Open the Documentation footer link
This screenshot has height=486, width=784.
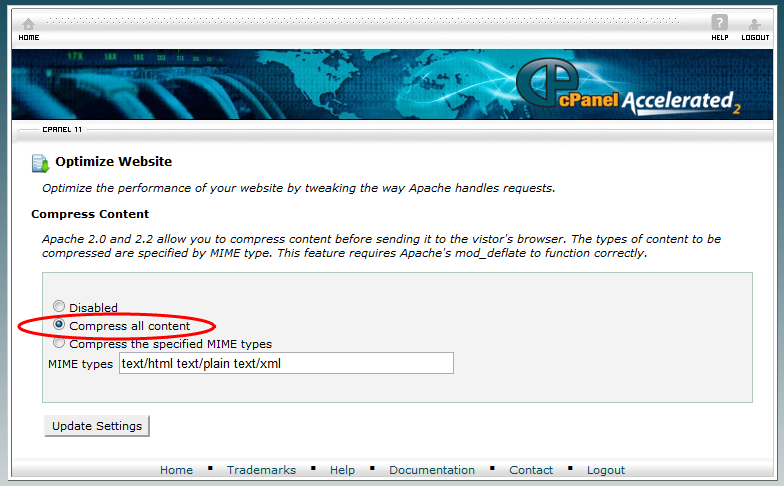coord(432,470)
